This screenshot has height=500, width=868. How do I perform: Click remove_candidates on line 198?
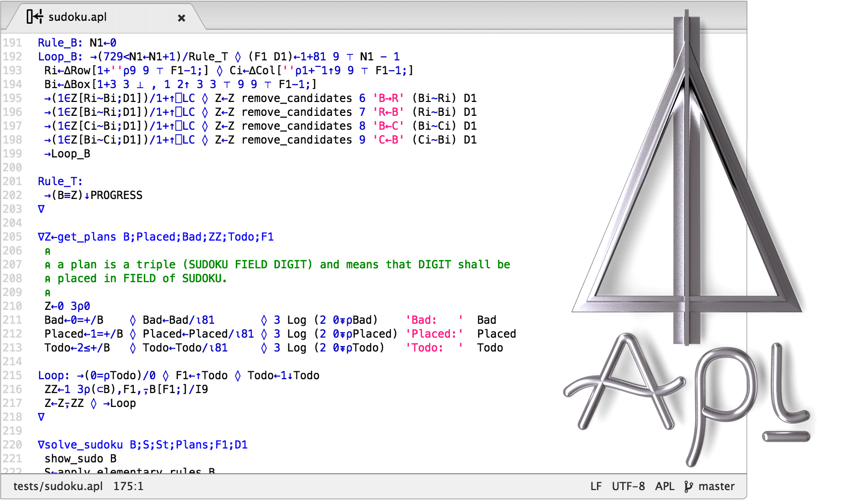297,140
